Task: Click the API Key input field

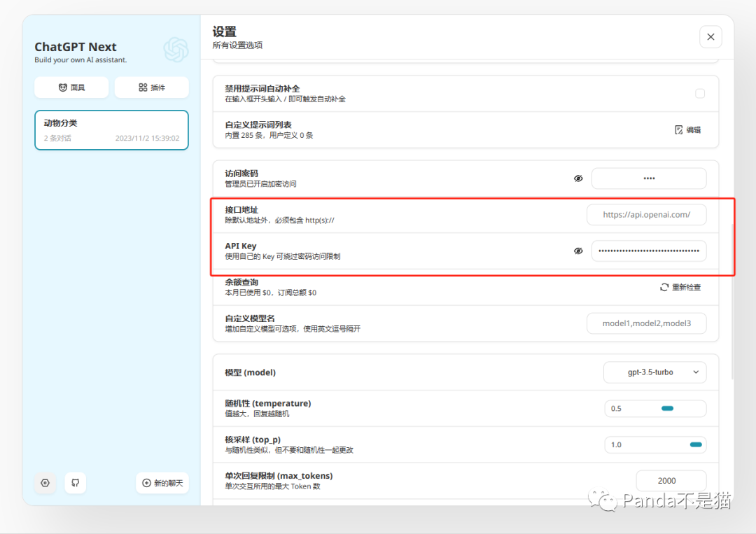Action: (x=649, y=251)
